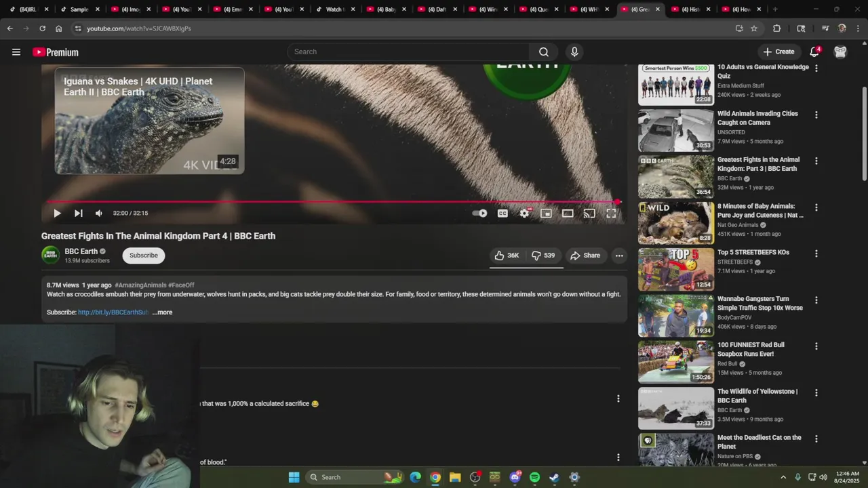Open the notifications bell
The width and height of the screenshot is (868, 488).
tap(815, 52)
